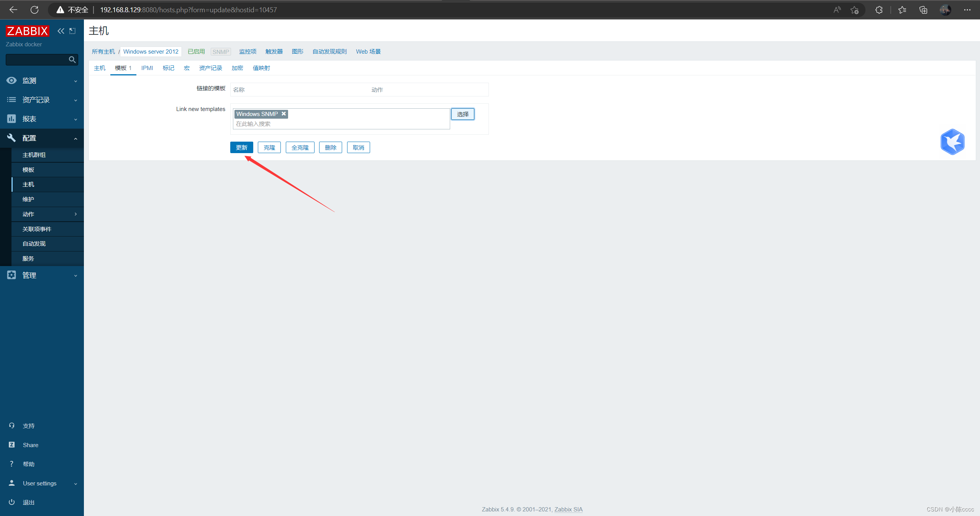Collapse the 配置 configuration section

point(41,138)
